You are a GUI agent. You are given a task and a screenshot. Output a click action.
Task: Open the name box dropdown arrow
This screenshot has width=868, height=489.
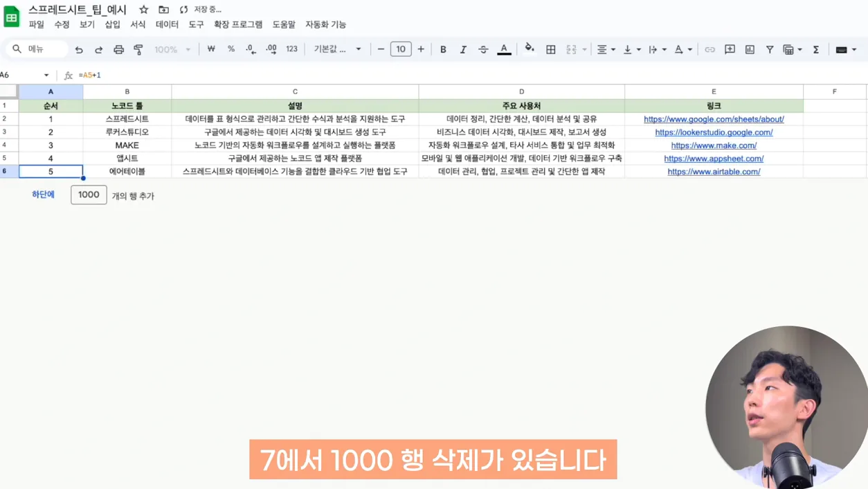coord(46,75)
